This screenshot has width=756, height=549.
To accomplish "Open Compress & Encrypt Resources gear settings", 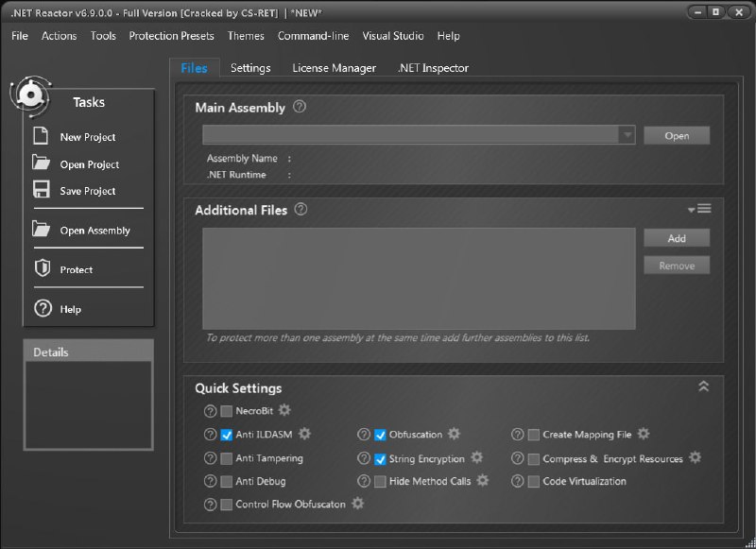I will tap(696, 457).
